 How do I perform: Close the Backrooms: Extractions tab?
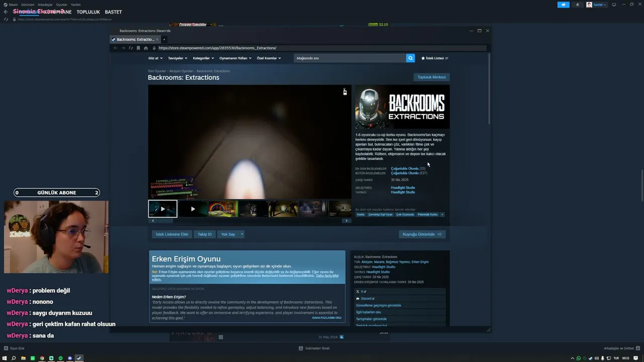point(157,39)
